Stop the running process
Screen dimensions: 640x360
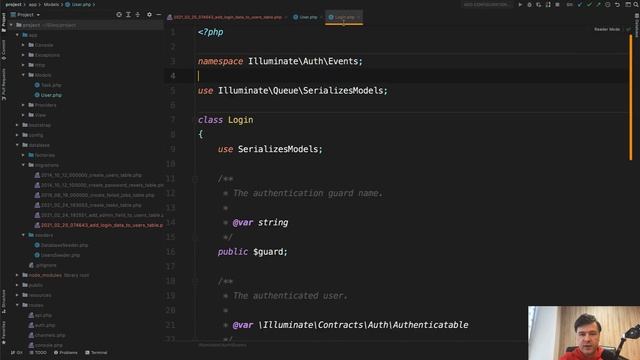coord(558,4)
